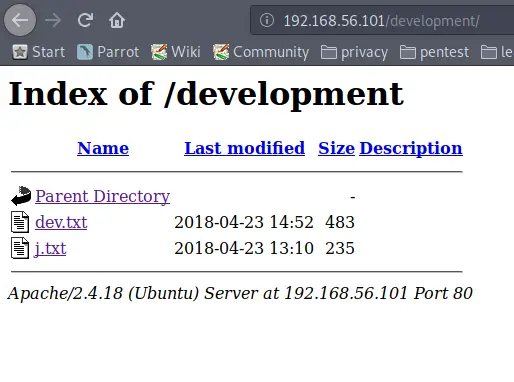Image resolution: width=514 pixels, height=382 pixels.
Task: Click the Apache/2.4.18 server footer text
Action: [x=240, y=294]
